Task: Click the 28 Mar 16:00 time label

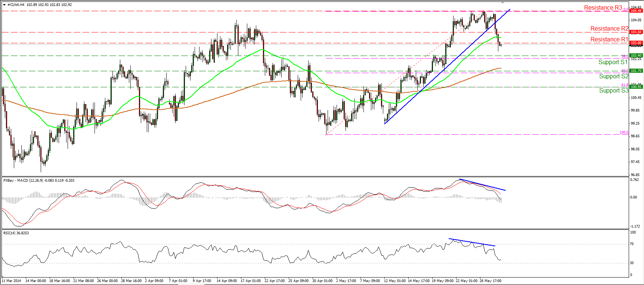Action: coord(131,281)
